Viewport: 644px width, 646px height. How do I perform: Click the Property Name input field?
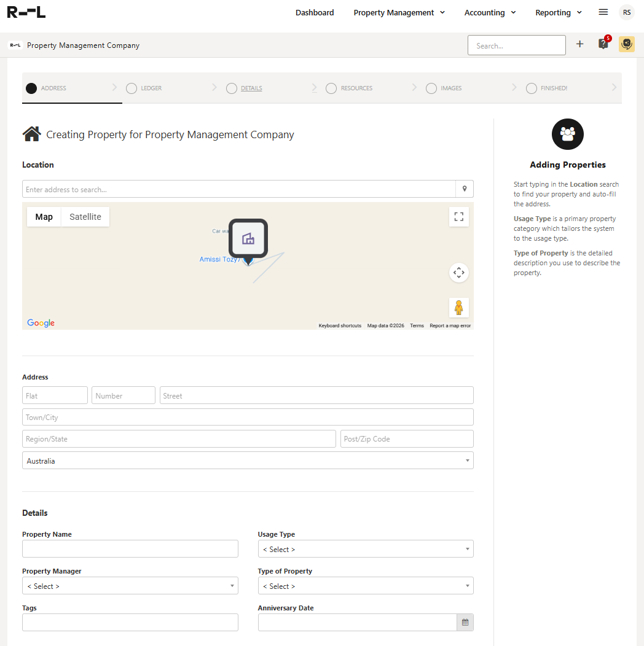130,549
